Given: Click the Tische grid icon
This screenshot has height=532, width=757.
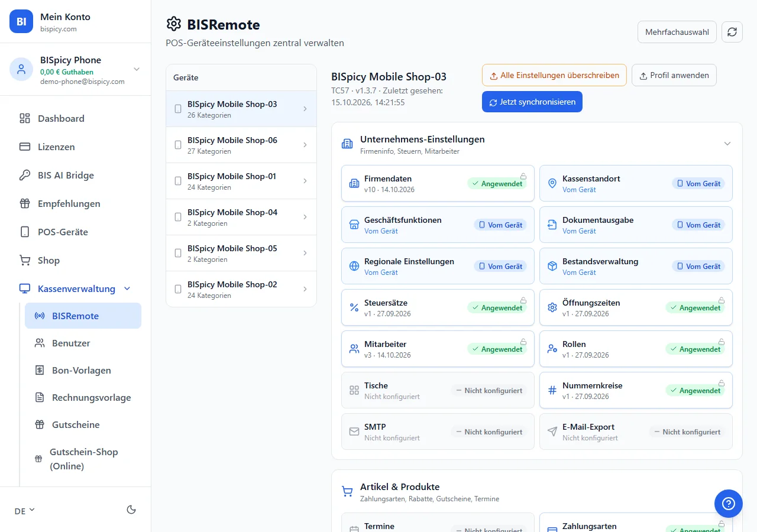Looking at the screenshot, I should (x=354, y=390).
